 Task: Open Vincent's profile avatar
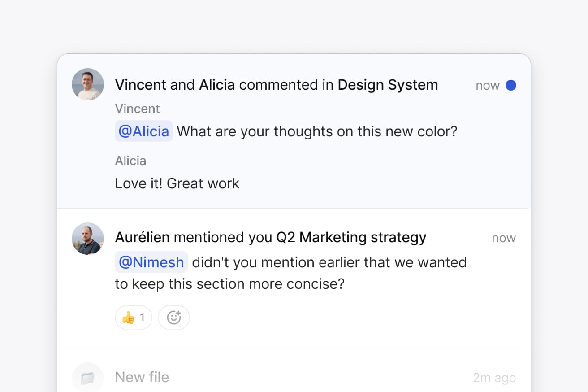pyautogui.click(x=88, y=84)
